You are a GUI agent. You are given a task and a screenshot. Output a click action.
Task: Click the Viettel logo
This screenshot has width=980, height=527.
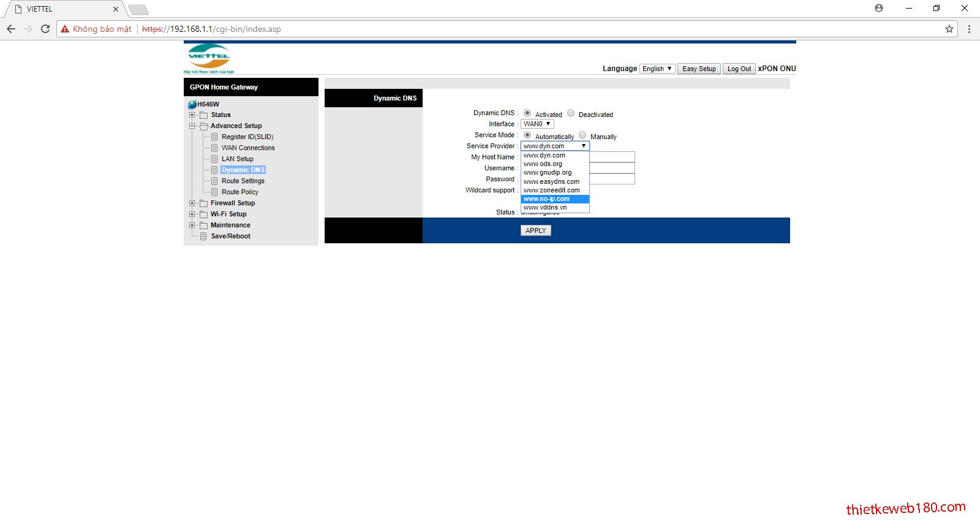point(209,59)
